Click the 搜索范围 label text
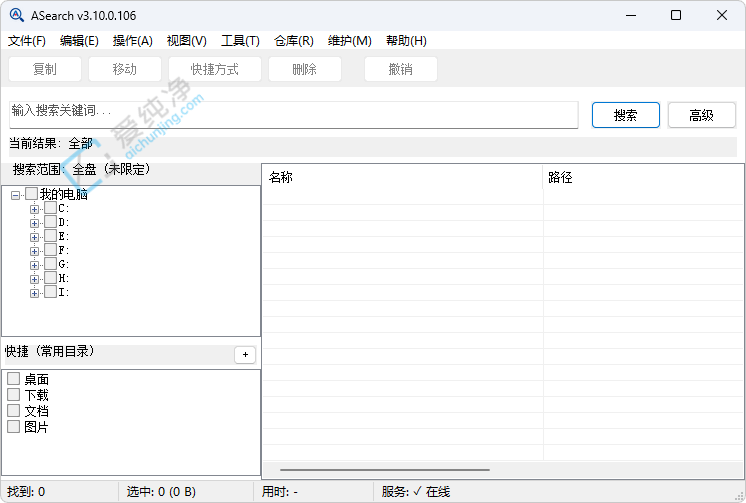Screen dimensions: 746x503 click(81, 169)
